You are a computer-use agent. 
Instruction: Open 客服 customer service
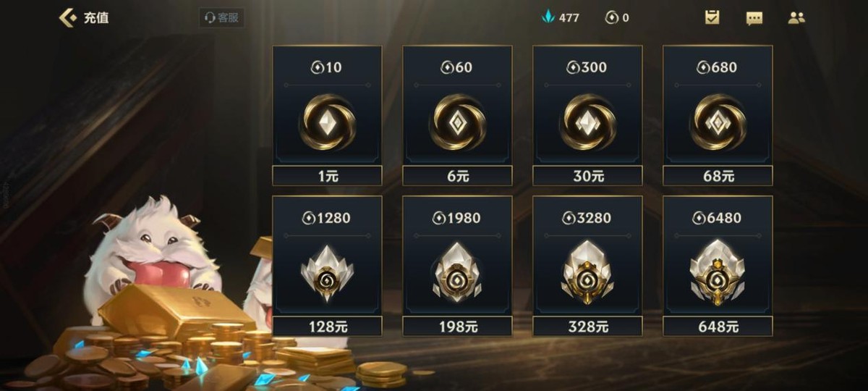click(x=221, y=18)
